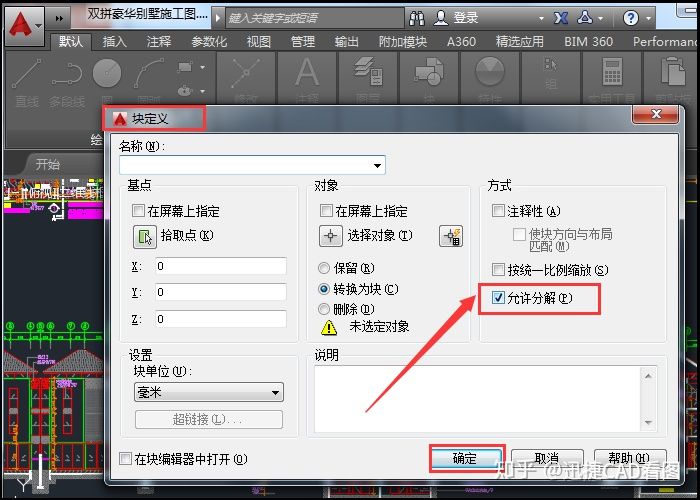The width and height of the screenshot is (700, 500).
Task: Open the BIM 360 ribbon tab
Action: pyautogui.click(x=588, y=42)
